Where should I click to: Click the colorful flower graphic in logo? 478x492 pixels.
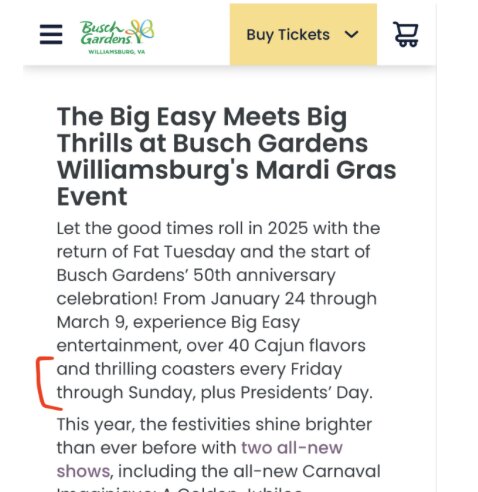142,31
